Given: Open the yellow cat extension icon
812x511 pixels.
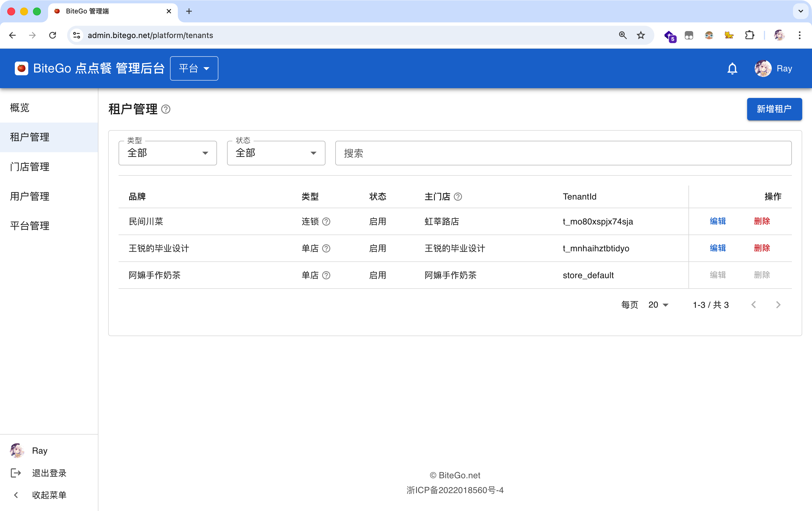Looking at the screenshot, I should coord(729,35).
